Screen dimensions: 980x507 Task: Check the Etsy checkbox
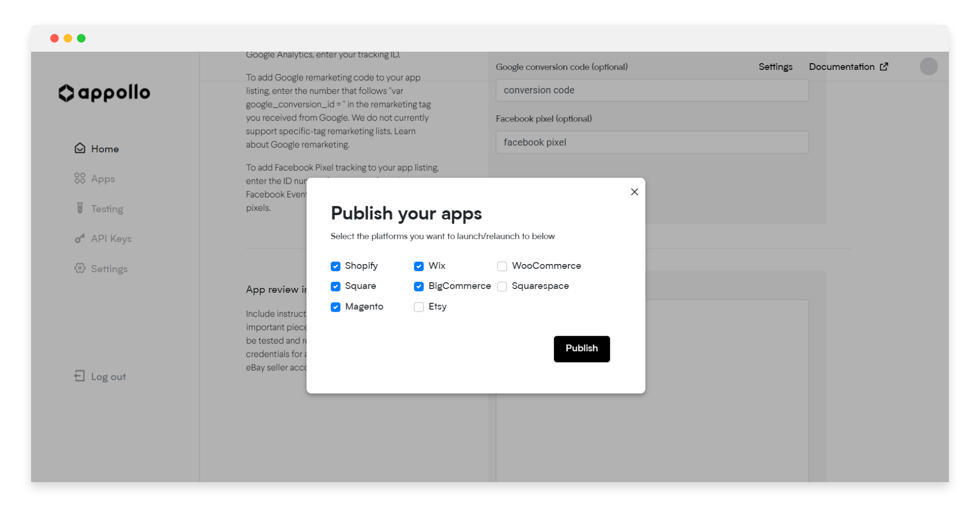tap(419, 307)
